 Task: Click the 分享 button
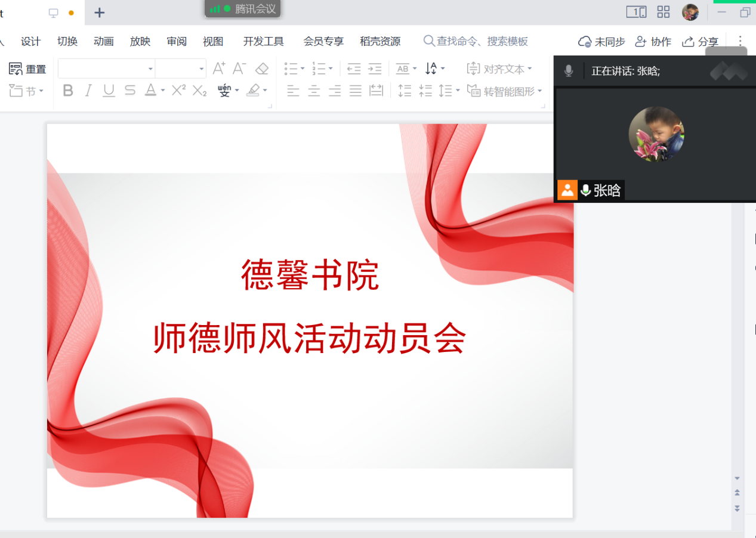[701, 41]
